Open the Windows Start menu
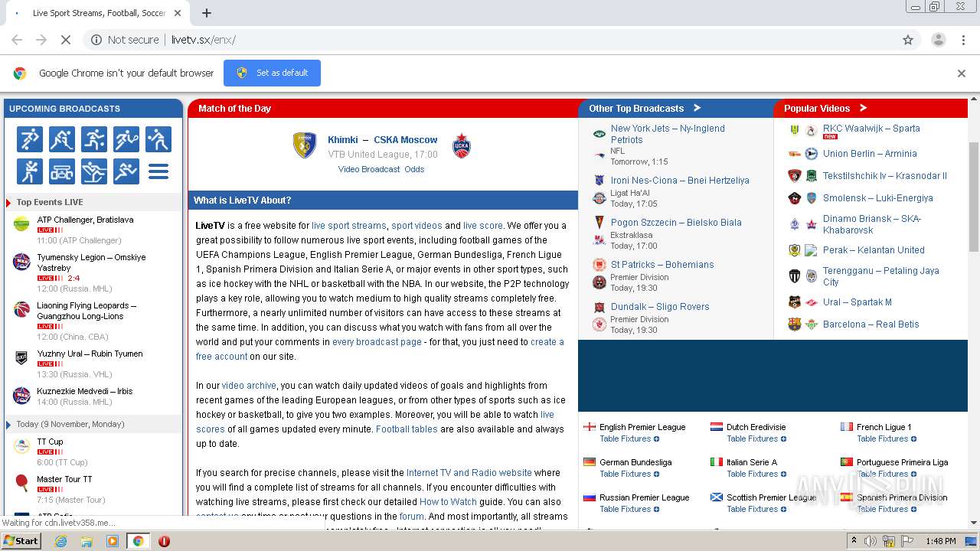This screenshot has width=980, height=551. click(x=21, y=540)
